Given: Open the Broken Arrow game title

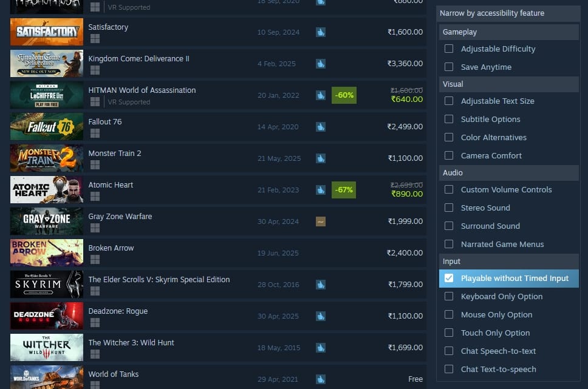Looking at the screenshot, I should point(111,248).
